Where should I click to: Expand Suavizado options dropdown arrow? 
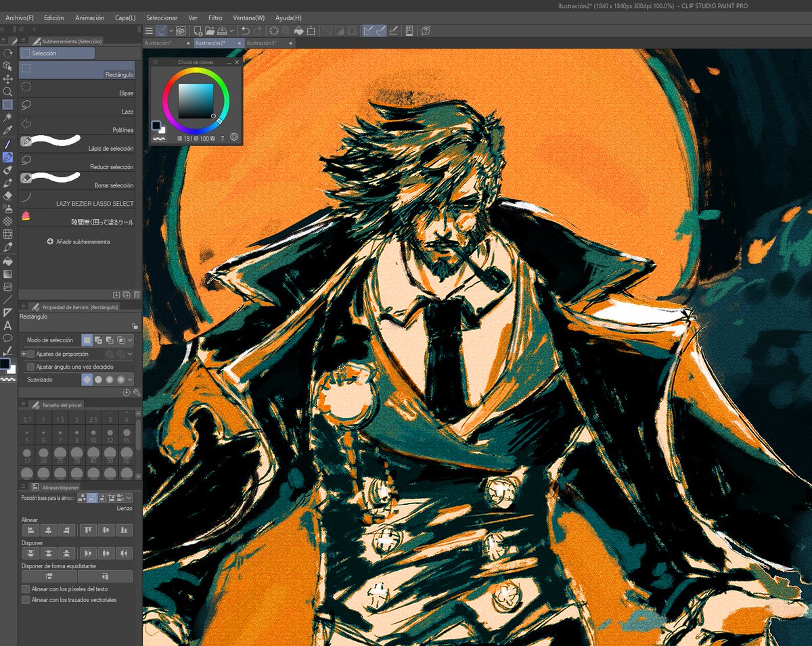click(x=130, y=380)
